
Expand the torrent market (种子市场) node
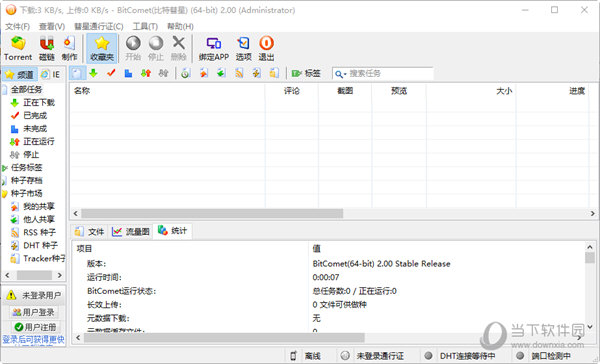(5, 194)
